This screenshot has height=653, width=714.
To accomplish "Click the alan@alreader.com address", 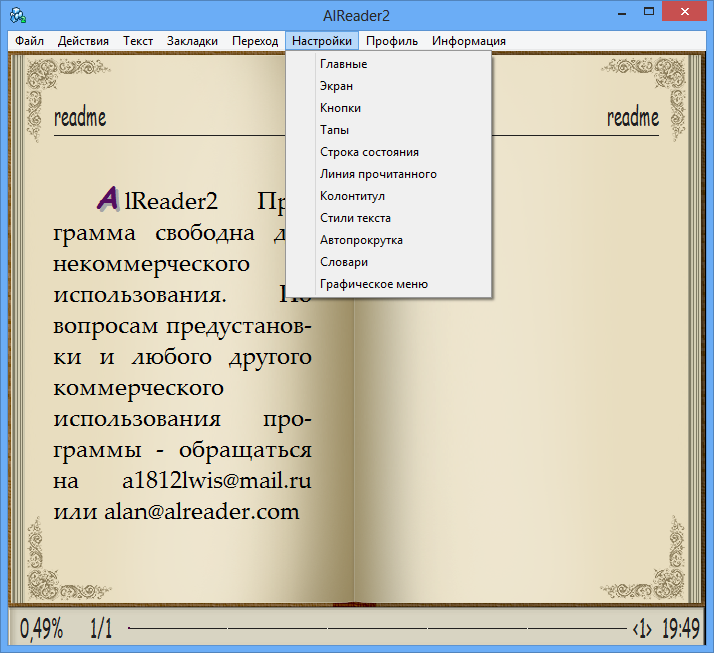I will [x=202, y=512].
